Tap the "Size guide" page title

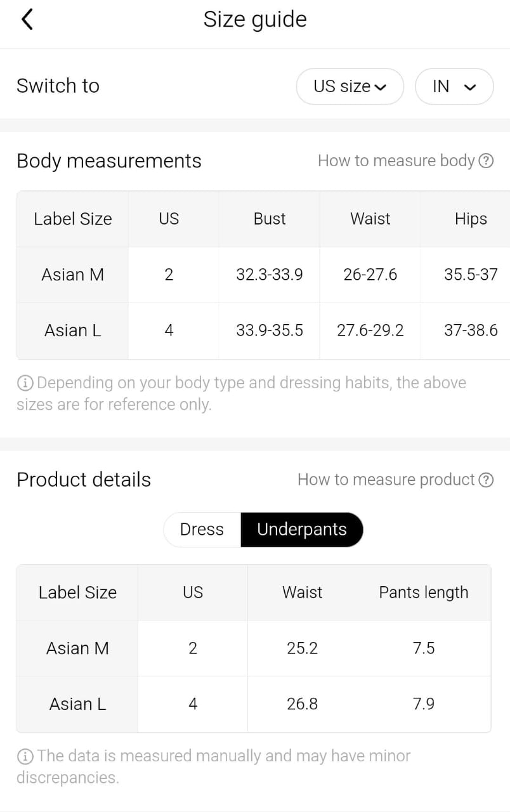click(255, 20)
